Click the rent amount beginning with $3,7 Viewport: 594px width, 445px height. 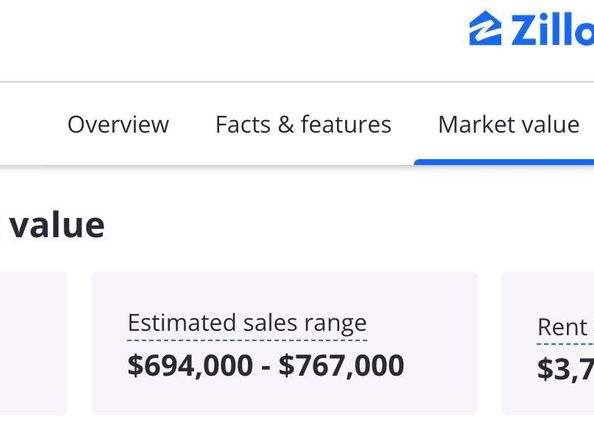pyautogui.click(x=566, y=368)
